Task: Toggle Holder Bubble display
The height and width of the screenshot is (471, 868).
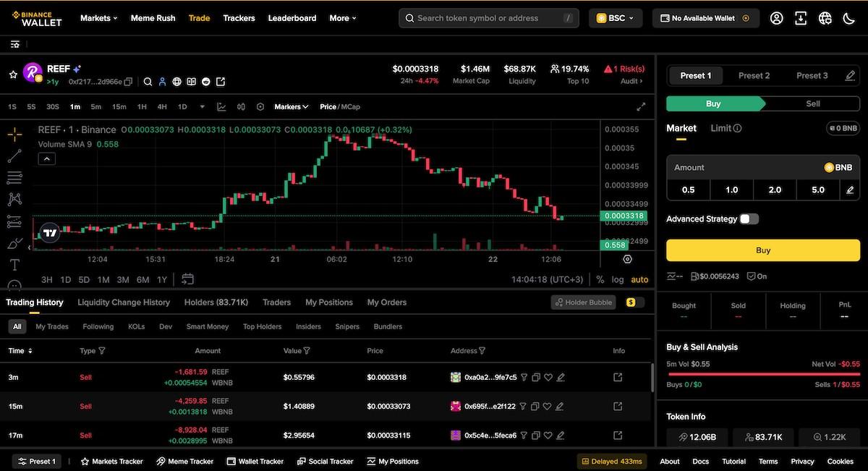Action: (583, 302)
